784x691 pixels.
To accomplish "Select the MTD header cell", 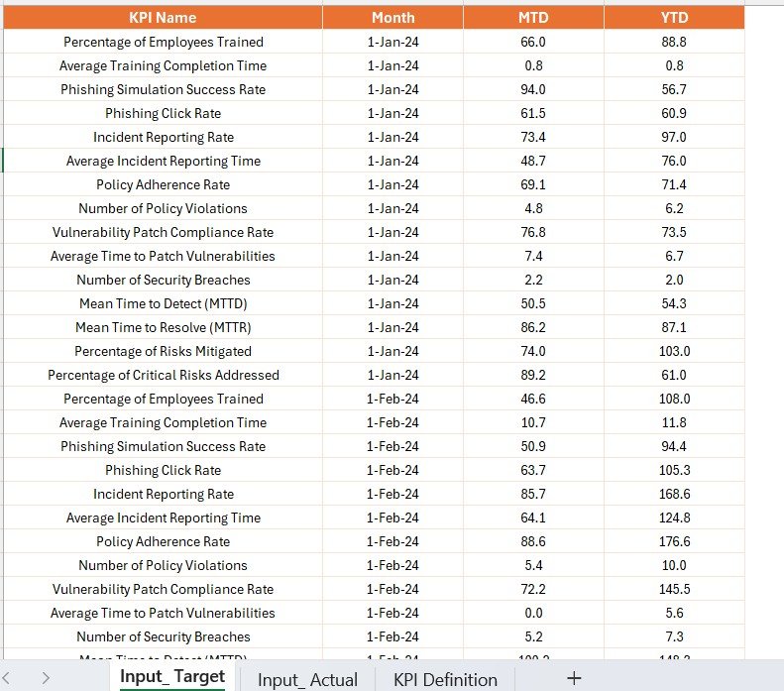I will [x=533, y=18].
